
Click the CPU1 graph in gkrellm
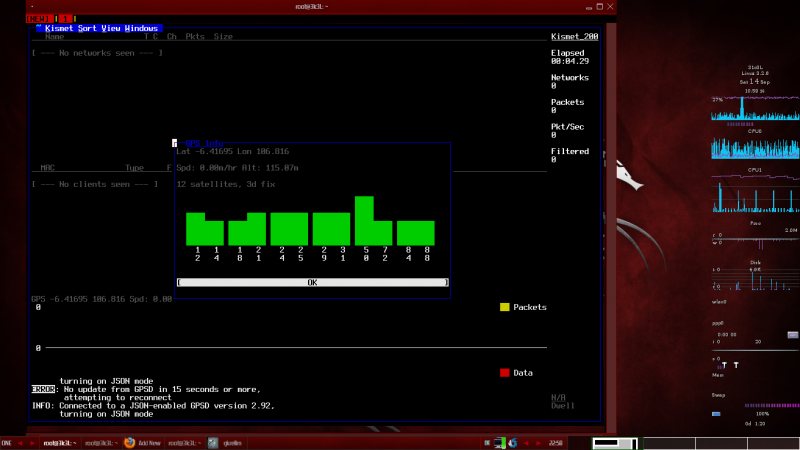pyautogui.click(x=756, y=192)
